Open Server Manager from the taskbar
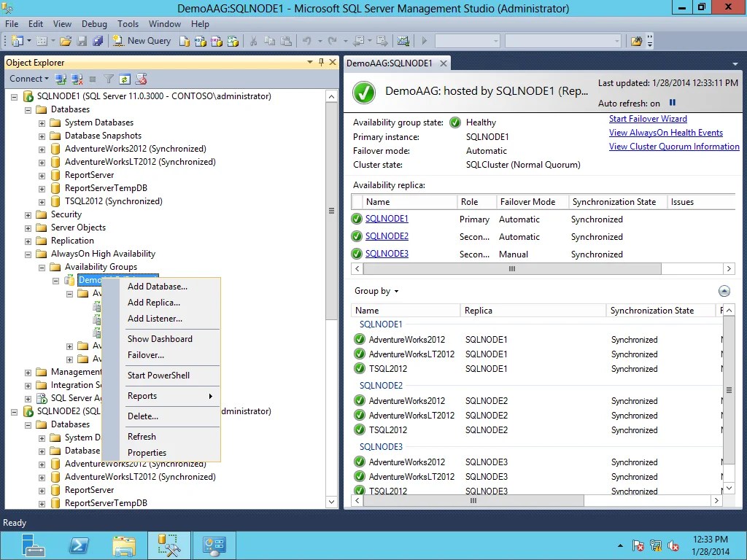747x560 pixels. [x=33, y=545]
